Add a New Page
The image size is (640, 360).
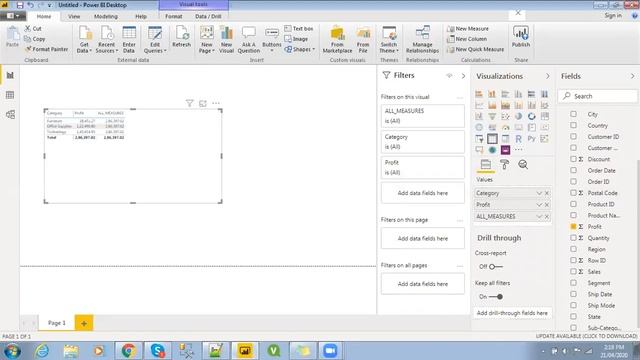point(207,39)
